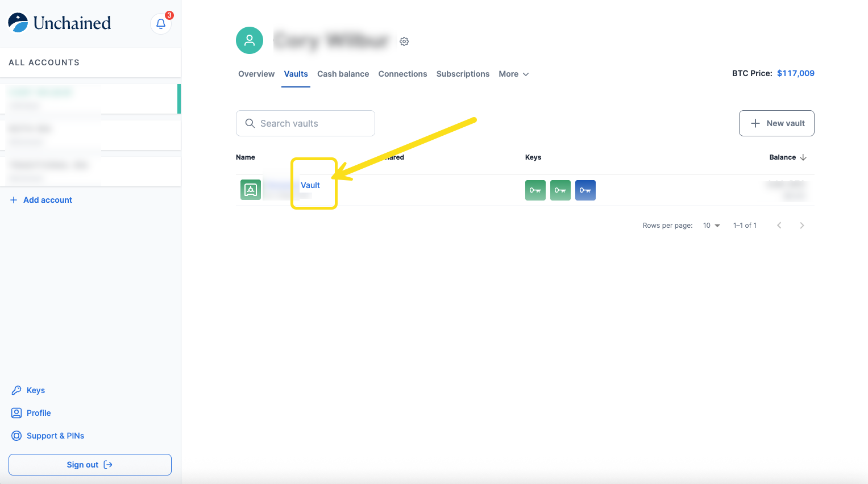Open the rows per page dropdown
The width and height of the screenshot is (868, 484).
pos(711,226)
